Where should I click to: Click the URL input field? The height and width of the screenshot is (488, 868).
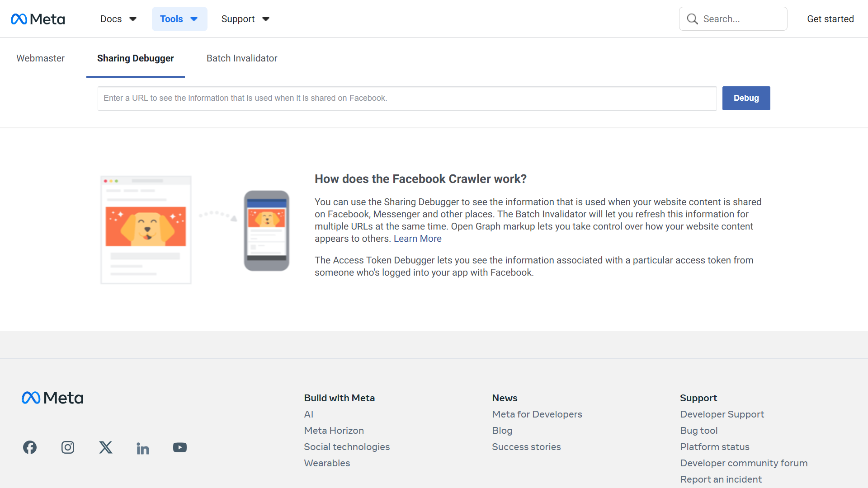click(x=407, y=98)
